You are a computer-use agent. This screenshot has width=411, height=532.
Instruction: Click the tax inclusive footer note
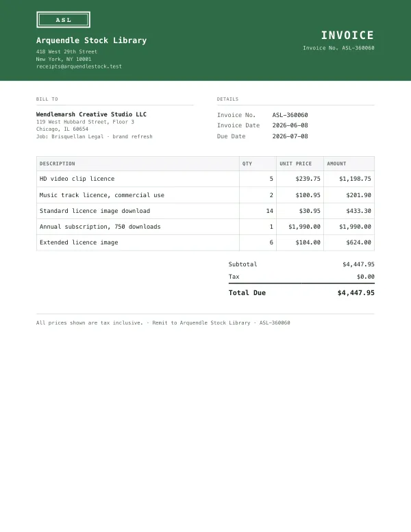pos(90,322)
